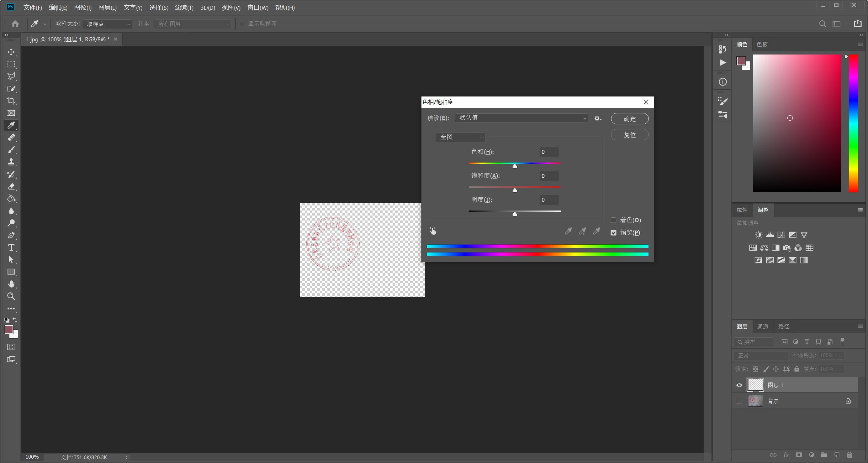Select the Brush tool

(11, 150)
